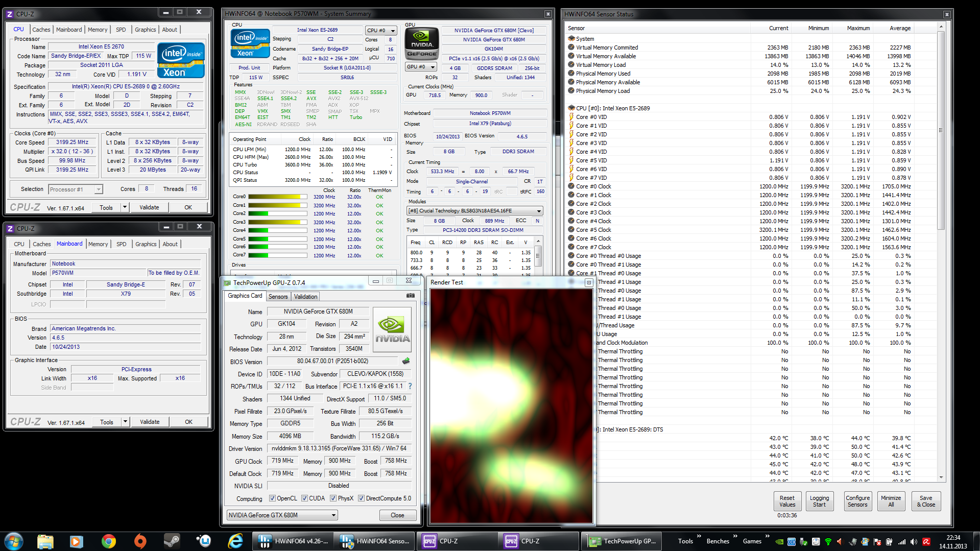Toggle the CUDA checkbox

(304, 498)
